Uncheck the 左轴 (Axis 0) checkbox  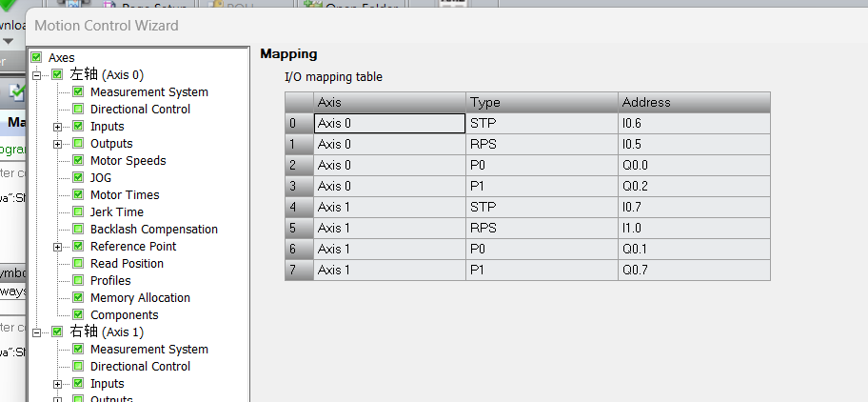tap(57, 75)
